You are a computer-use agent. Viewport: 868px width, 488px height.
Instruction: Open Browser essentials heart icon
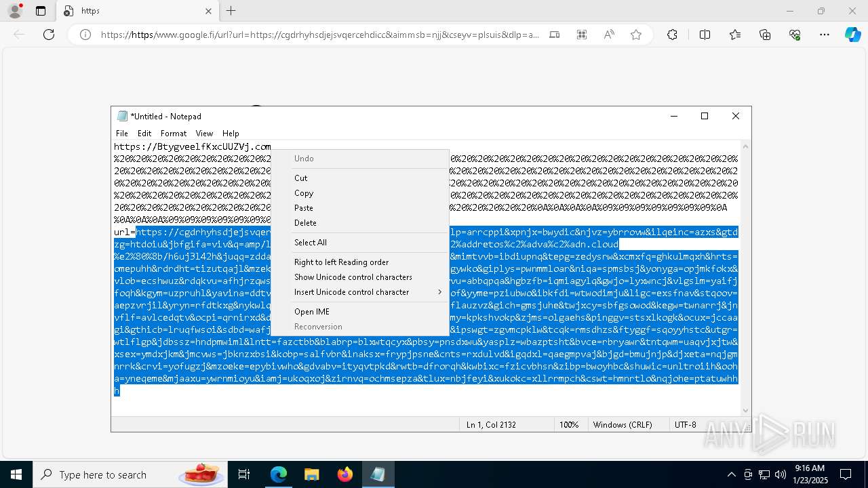click(795, 35)
